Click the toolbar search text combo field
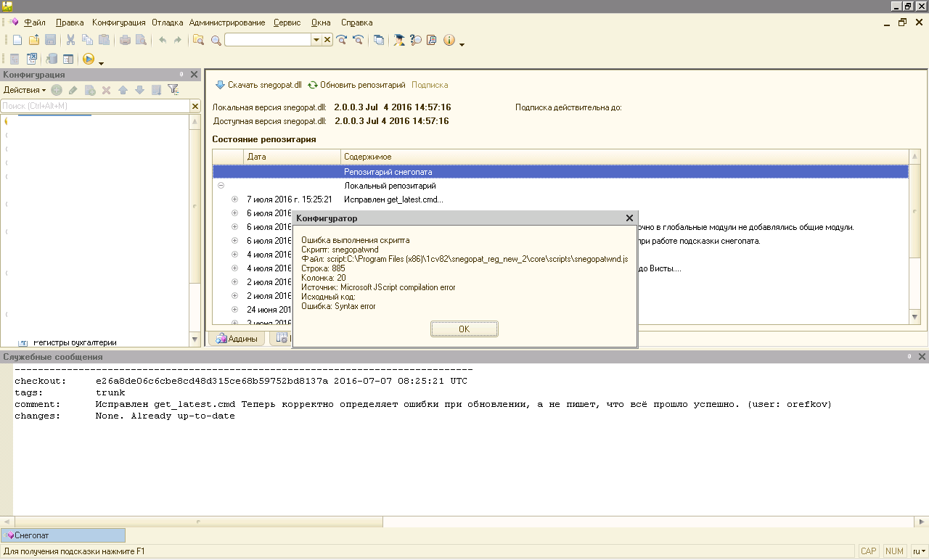The width and height of the screenshot is (929, 560). click(x=268, y=40)
